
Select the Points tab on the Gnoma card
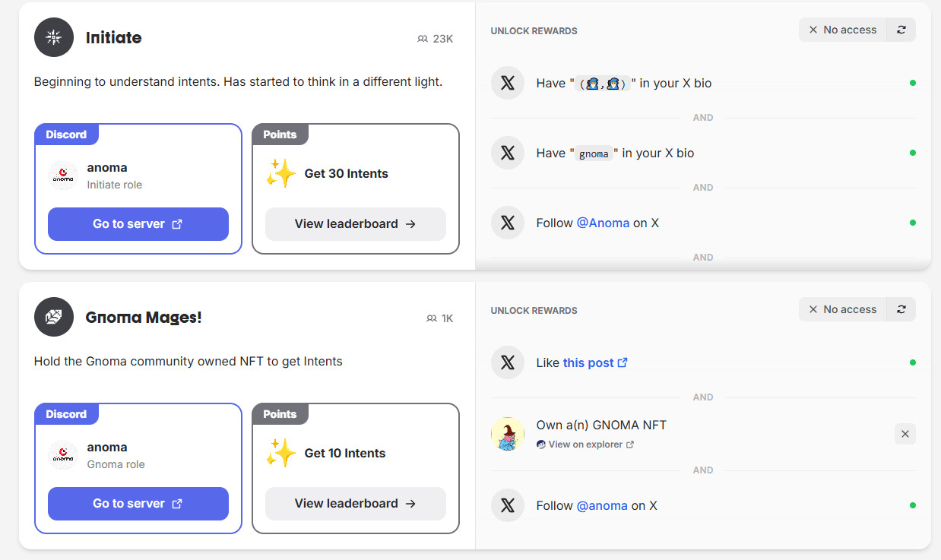(x=280, y=414)
